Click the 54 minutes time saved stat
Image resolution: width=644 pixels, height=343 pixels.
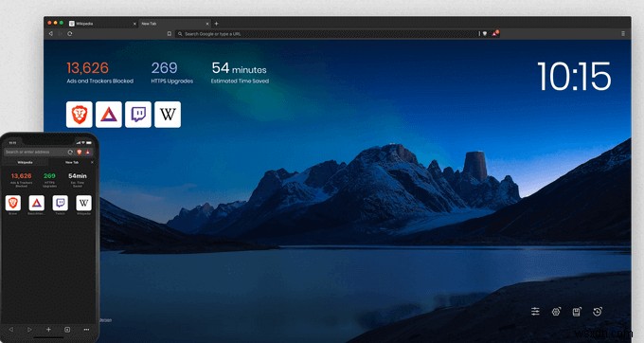click(x=240, y=72)
